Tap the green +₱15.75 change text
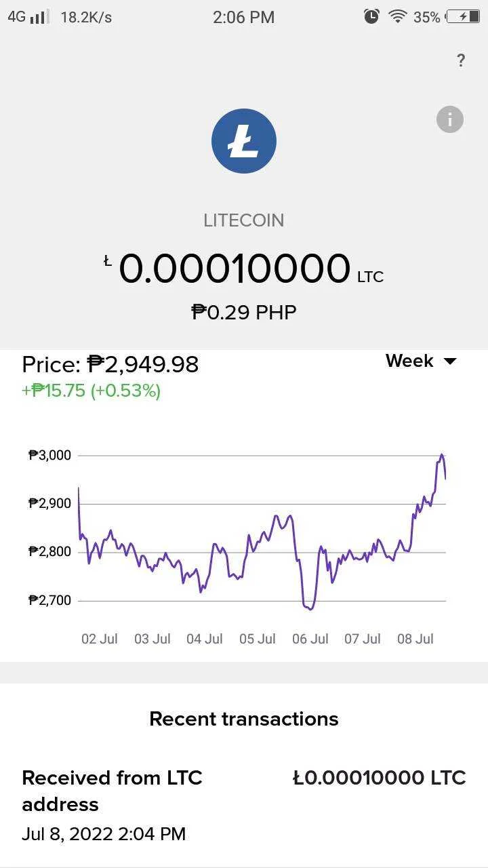 pyautogui.click(x=91, y=391)
